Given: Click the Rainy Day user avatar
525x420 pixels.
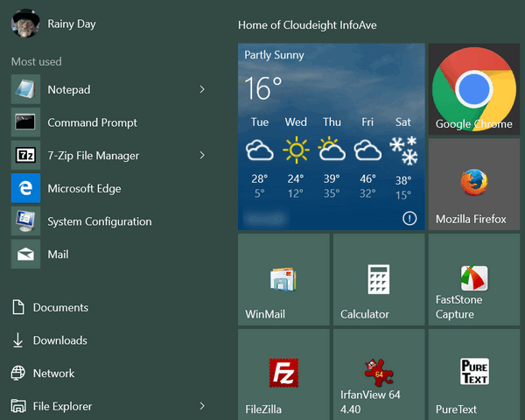Looking at the screenshot, I should point(25,24).
